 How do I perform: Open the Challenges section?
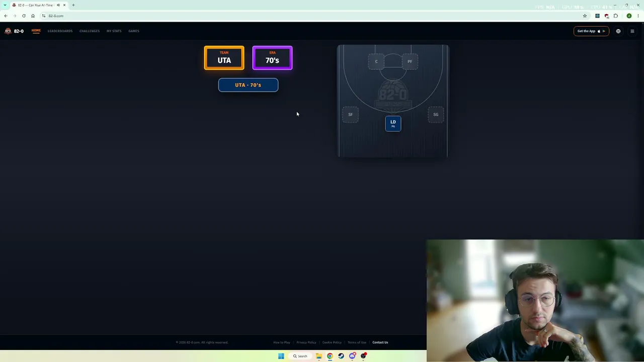tap(90, 31)
